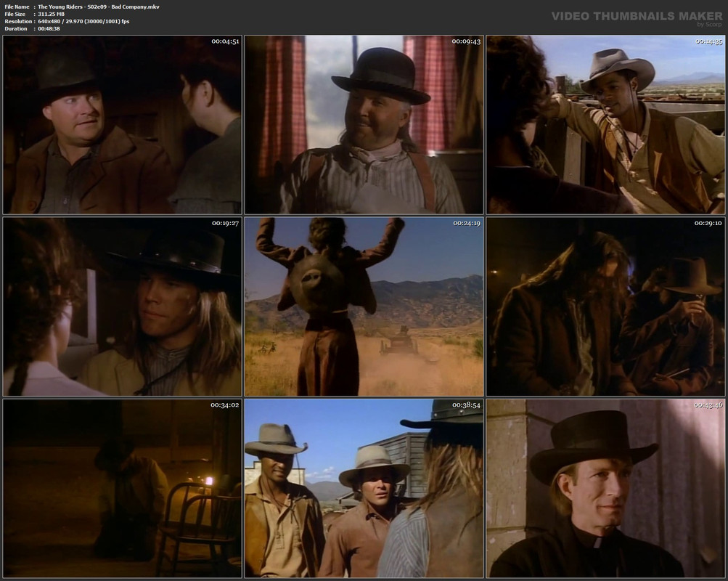Viewport: 728px width, 581px height.
Task: Click the 'File Name' label
Action: tap(17, 7)
